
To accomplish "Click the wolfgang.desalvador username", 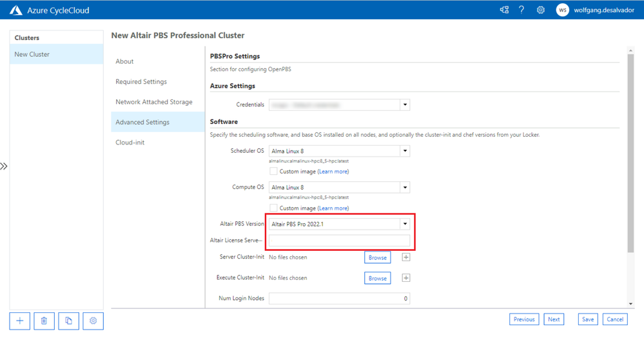I will (604, 10).
